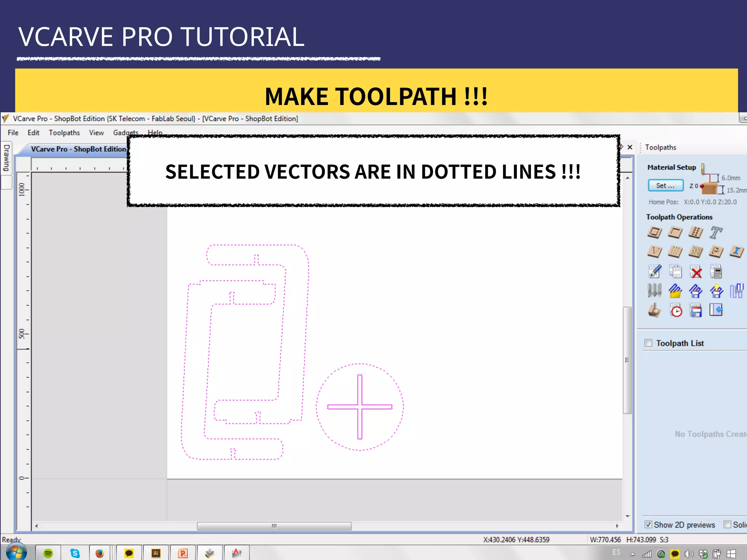The width and height of the screenshot is (747, 560).
Task: Click the ES language indicator
Action: 616,552
